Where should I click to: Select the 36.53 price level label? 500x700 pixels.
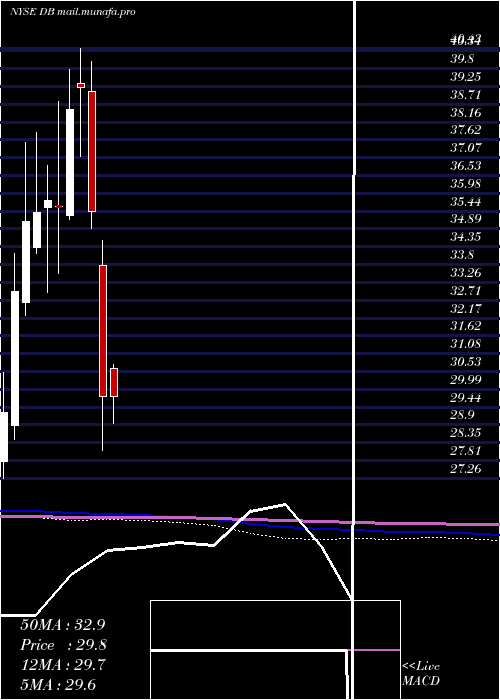[466, 166]
